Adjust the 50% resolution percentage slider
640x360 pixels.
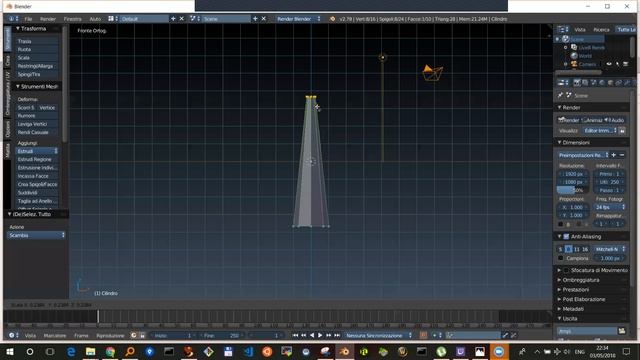point(573,190)
